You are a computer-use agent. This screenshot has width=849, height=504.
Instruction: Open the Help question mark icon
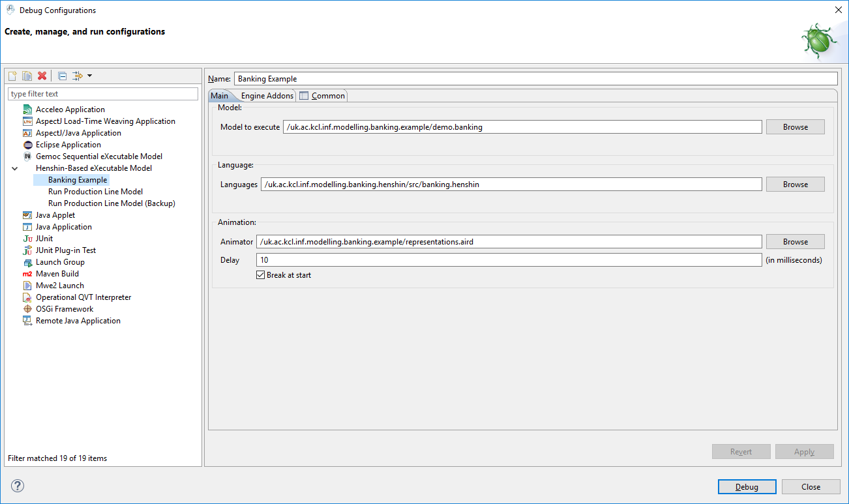coord(18,486)
